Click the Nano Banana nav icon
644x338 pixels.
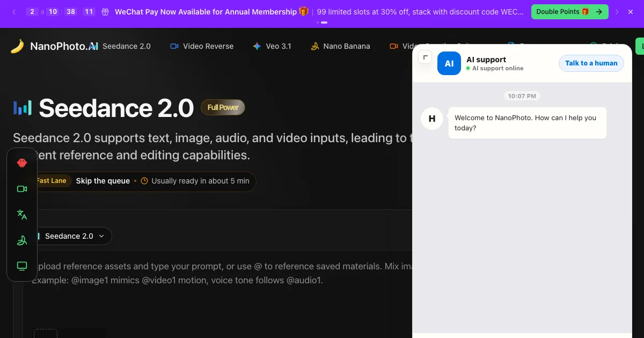[x=315, y=46]
